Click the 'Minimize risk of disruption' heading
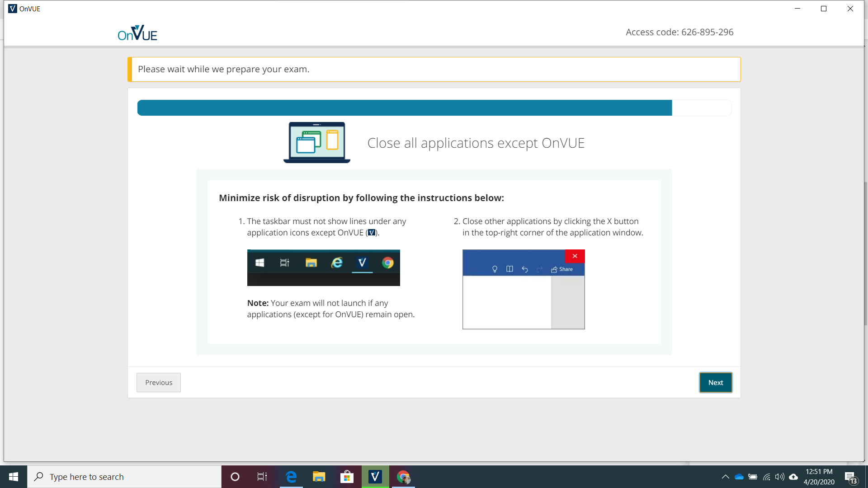Image resolution: width=868 pixels, height=488 pixels. pos(361,198)
